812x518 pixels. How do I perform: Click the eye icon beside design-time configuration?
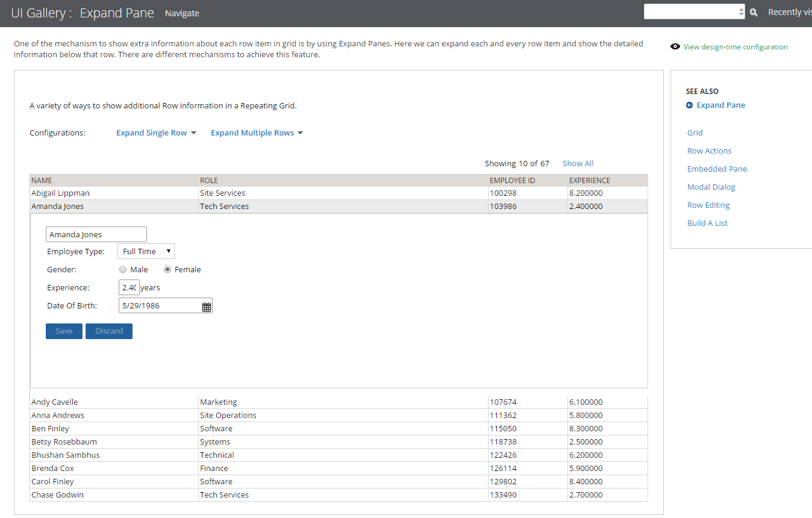(x=675, y=46)
